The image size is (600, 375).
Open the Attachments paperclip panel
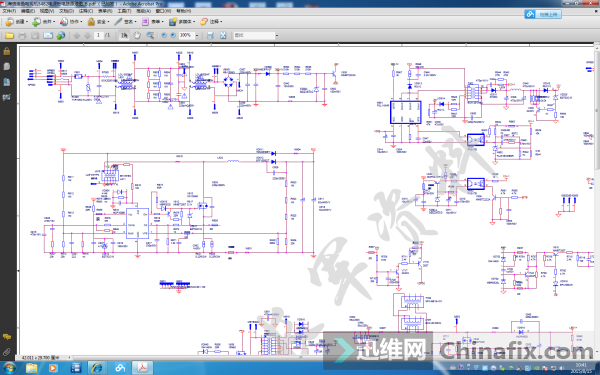[x=7, y=351]
